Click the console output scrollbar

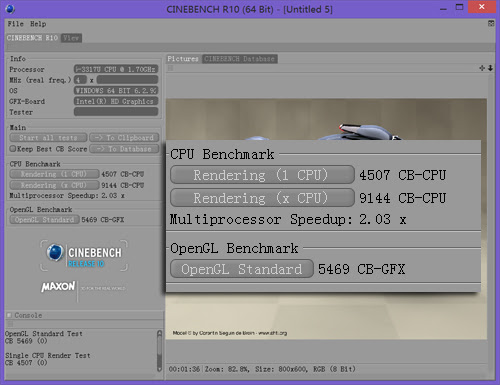pyautogui.click(x=159, y=351)
